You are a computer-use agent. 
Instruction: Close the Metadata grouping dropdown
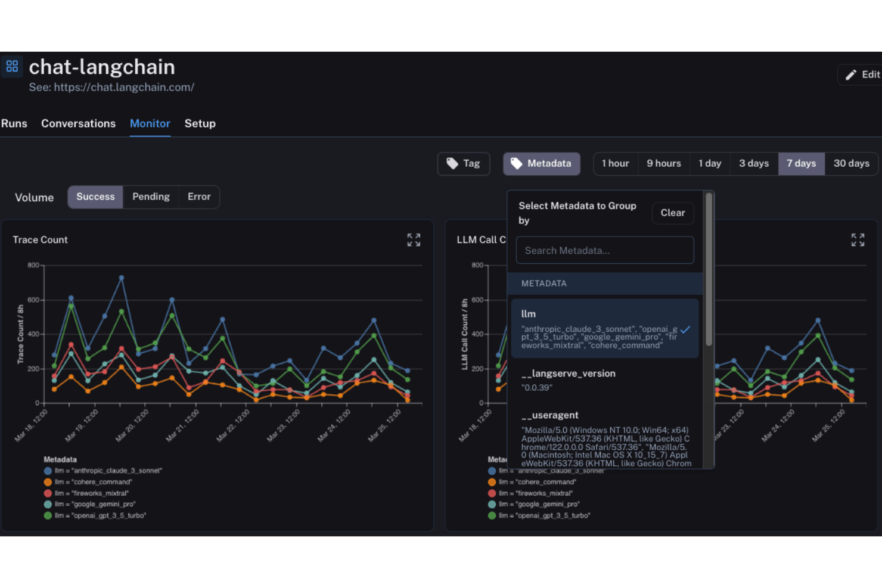[x=542, y=163]
